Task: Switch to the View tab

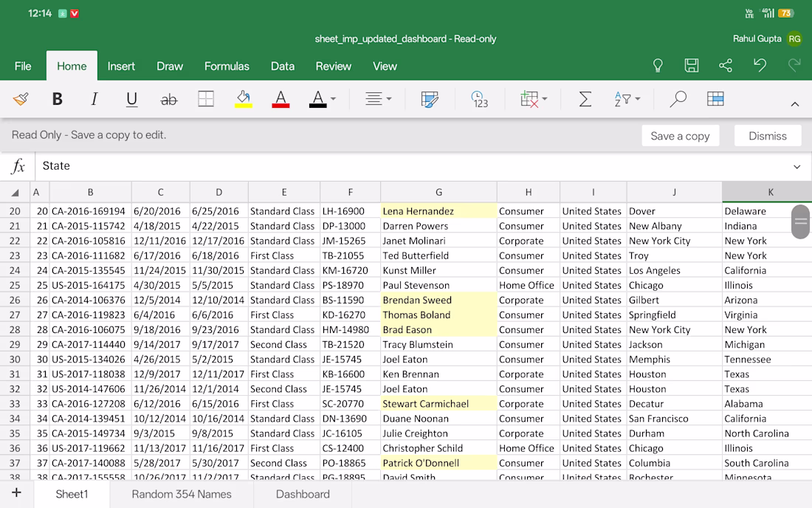Action: tap(385, 66)
